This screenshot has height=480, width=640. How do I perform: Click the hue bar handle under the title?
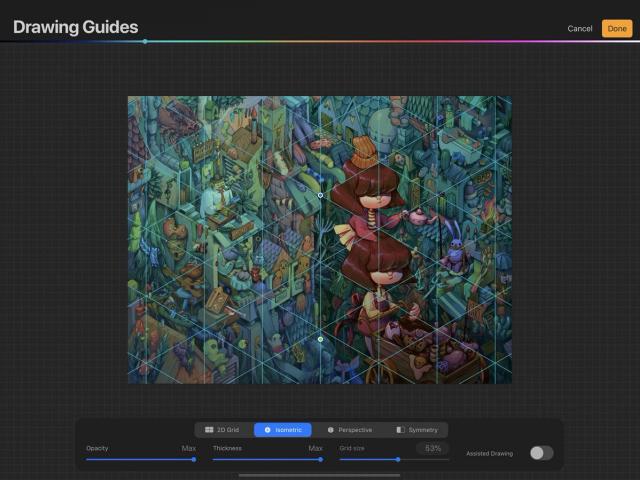[x=145, y=41]
